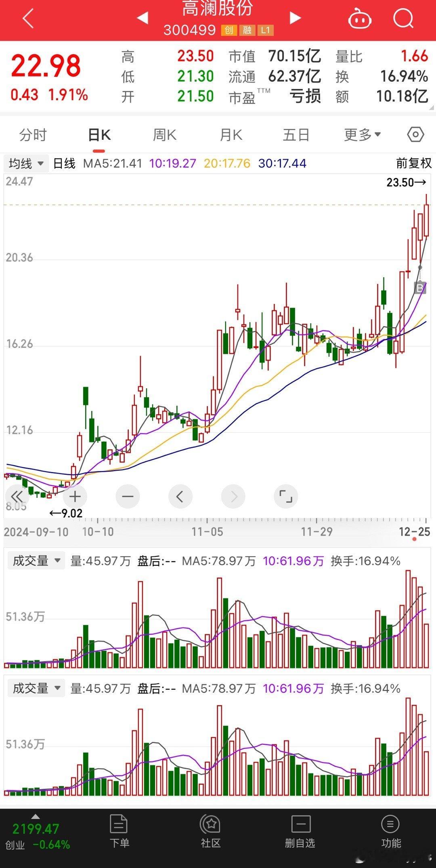
Task: Tap the L1 data level badge
Action: click(265, 30)
